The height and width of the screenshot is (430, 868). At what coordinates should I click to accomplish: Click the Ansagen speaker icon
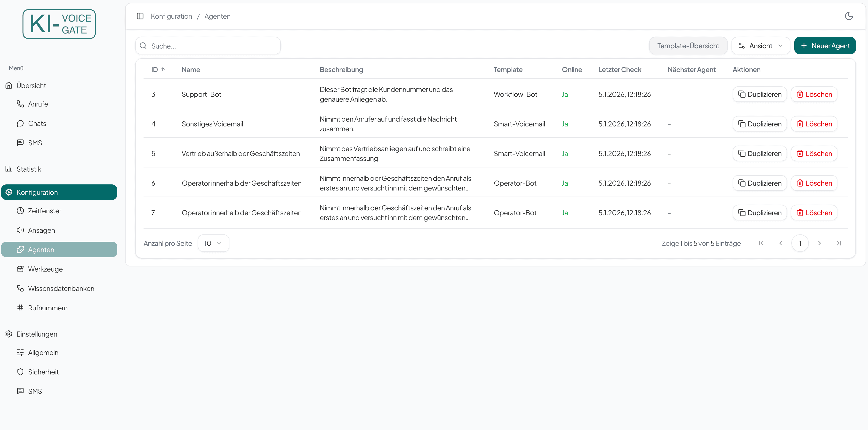click(x=20, y=230)
